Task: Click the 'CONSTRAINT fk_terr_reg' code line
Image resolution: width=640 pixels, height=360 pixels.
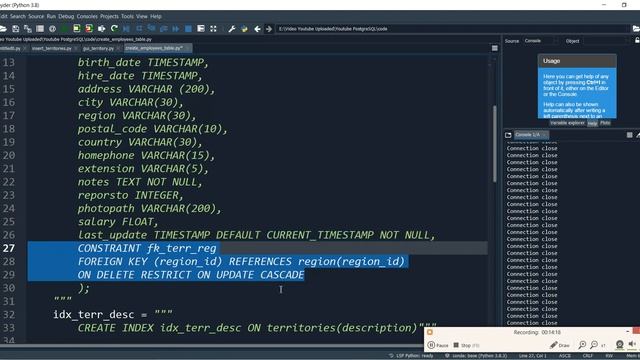Action: (147, 248)
